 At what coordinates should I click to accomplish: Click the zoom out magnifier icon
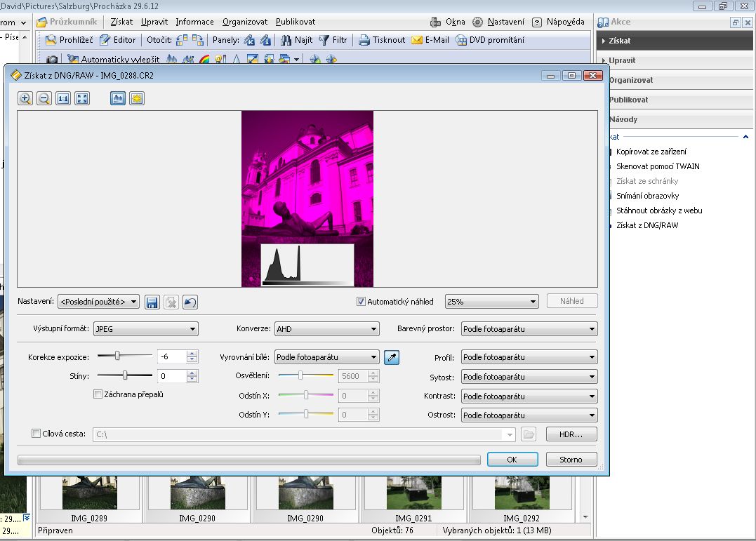[44, 99]
